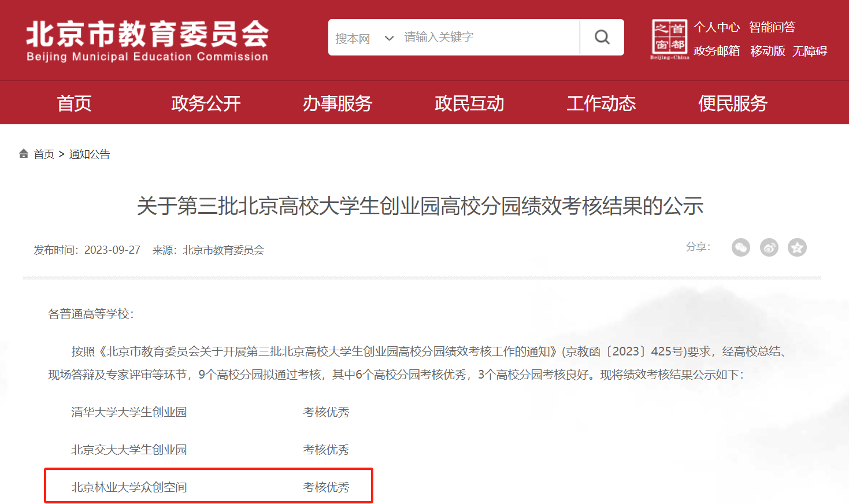This screenshot has width=849, height=504.
Task: Open the 首页 navigation menu
Action: [74, 103]
